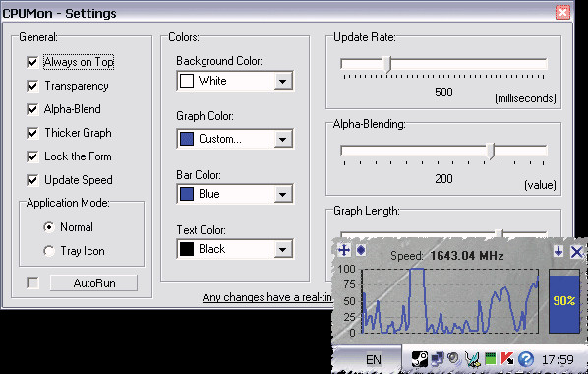Image resolution: width=588 pixels, height=374 pixels.
Task: Open the Background Color dropdown
Action: [283, 81]
